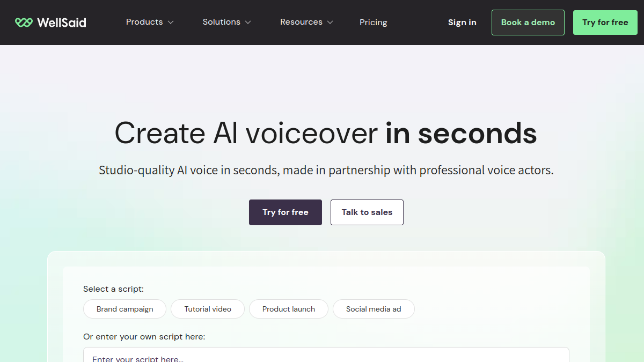Select the Social media ad script
The width and height of the screenshot is (644, 362).
coord(374,309)
